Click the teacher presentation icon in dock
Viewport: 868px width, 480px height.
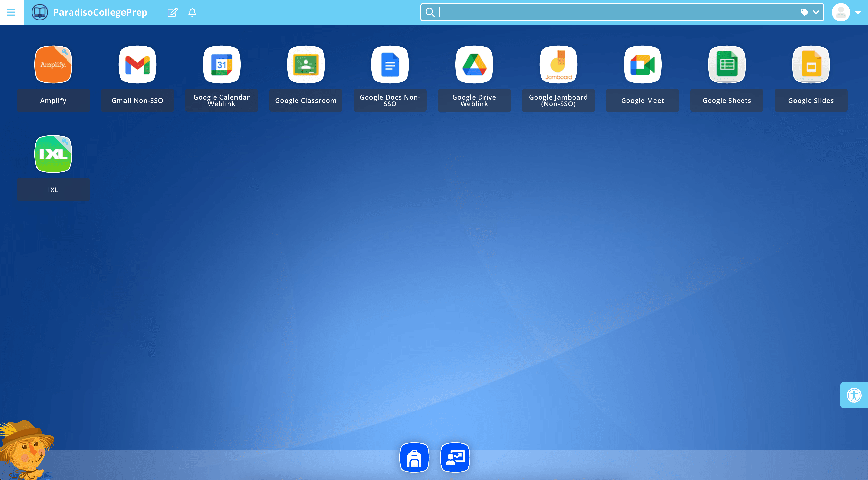click(455, 458)
